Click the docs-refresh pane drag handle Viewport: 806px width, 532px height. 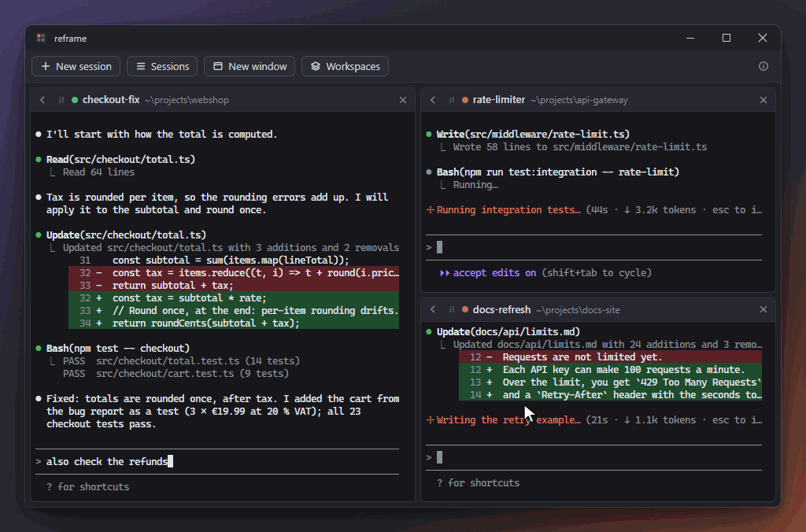pos(451,309)
